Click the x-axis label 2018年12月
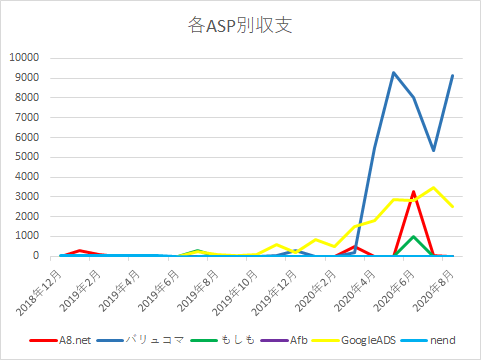This screenshot has width=481, height=360. 39,293
